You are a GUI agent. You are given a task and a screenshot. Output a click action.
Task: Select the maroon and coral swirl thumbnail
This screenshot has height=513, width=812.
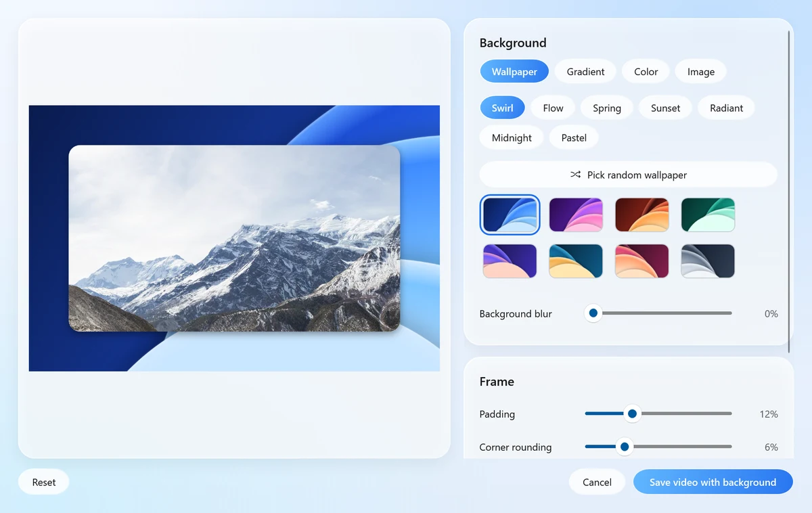tap(642, 261)
